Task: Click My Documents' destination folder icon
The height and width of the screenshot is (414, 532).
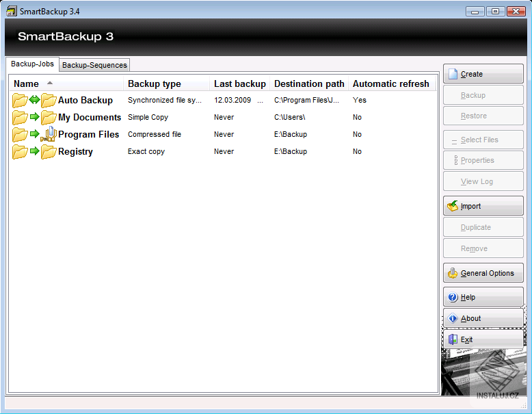Action: pyautogui.click(x=49, y=118)
